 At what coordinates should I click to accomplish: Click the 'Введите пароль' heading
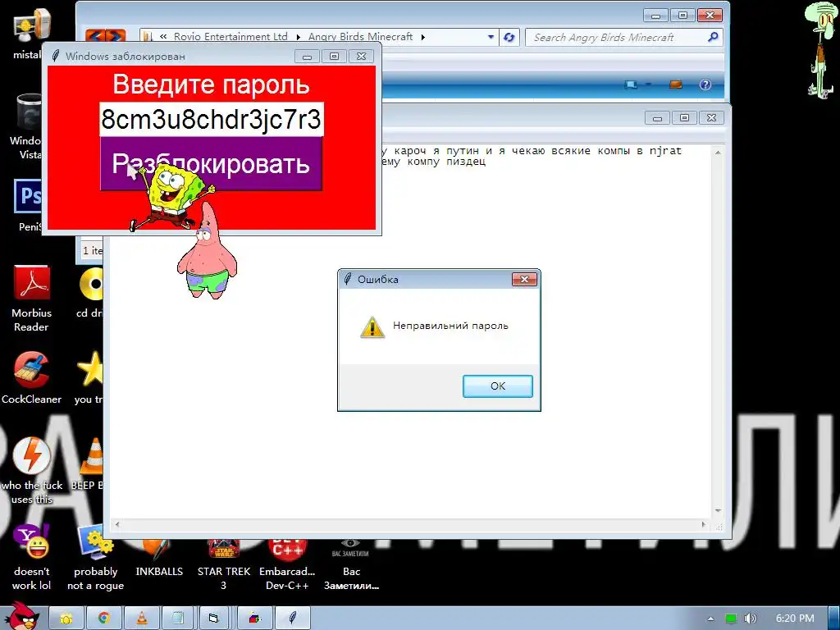(x=211, y=84)
